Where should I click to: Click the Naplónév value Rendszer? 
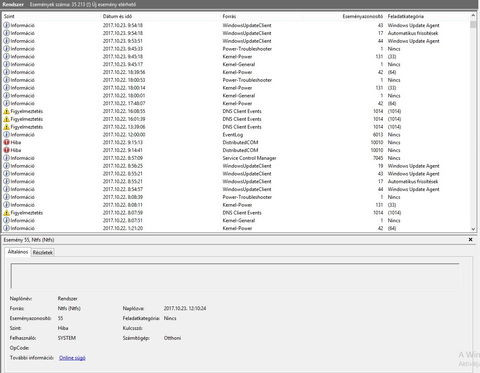(x=67, y=298)
